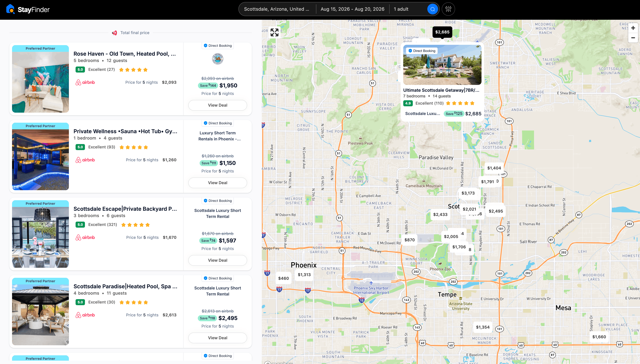Select the $1,660 map price marker
The width and height of the screenshot is (640, 364).
[599, 337]
